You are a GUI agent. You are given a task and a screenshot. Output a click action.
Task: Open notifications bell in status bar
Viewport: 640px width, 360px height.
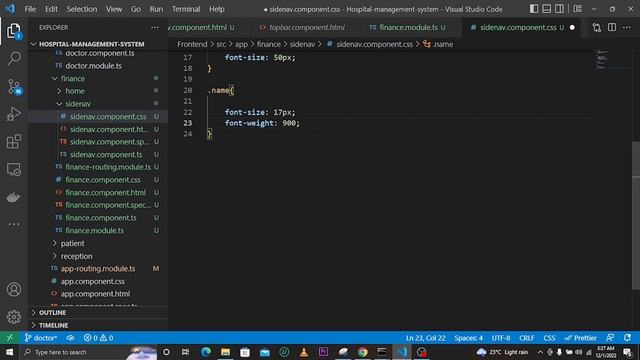(x=627, y=338)
